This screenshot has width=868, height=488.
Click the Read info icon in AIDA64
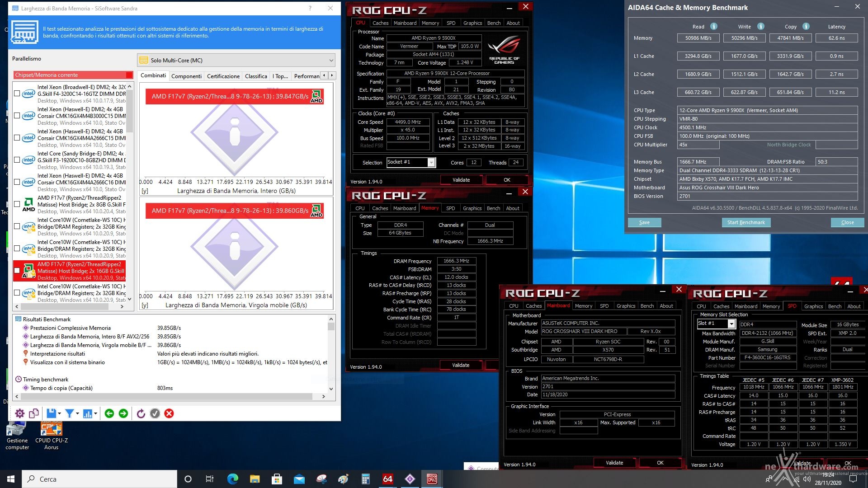[714, 26]
